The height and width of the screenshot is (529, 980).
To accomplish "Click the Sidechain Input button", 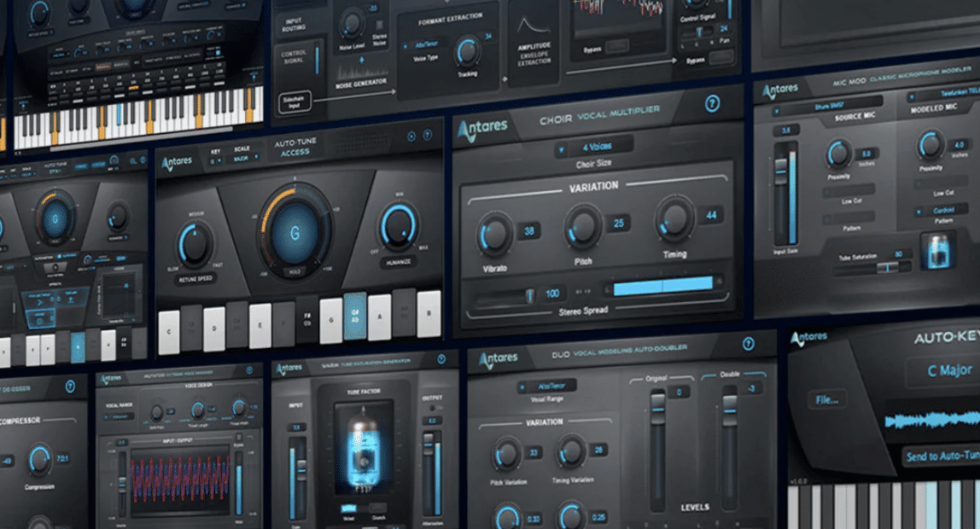I will pos(294,102).
